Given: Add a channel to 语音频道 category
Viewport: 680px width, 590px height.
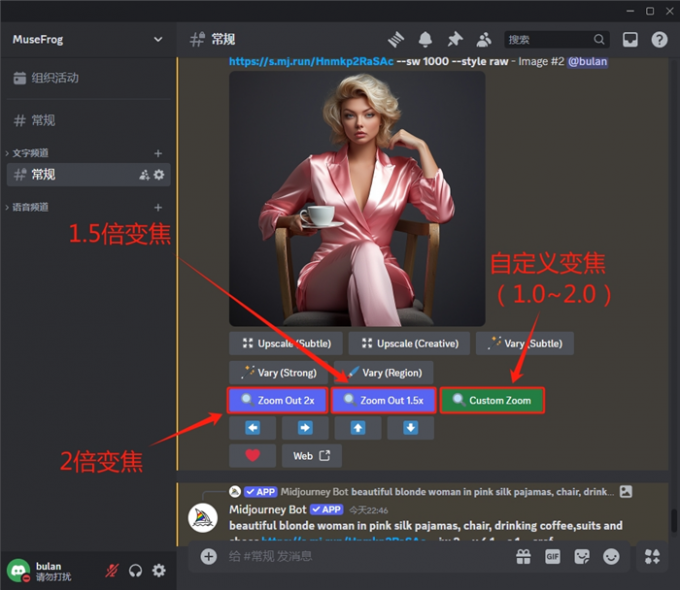Looking at the screenshot, I should click(x=158, y=207).
